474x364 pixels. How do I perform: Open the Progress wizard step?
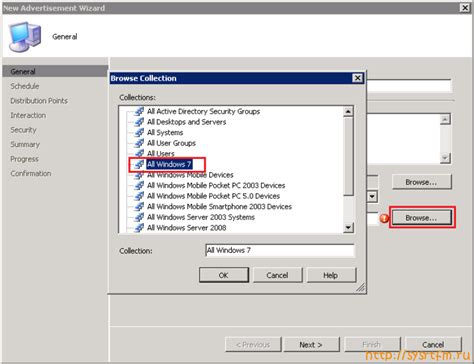[x=24, y=159]
